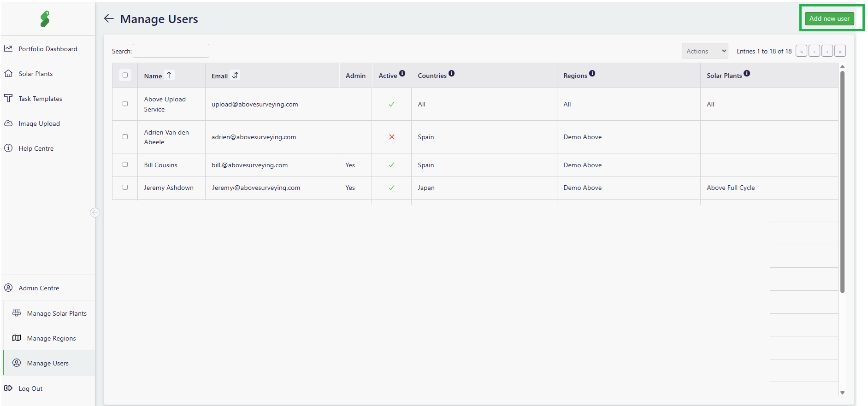Toggle the select-all checkbox in table header
The width and height of the screenshot is (868, 406).
click(125, 75)
